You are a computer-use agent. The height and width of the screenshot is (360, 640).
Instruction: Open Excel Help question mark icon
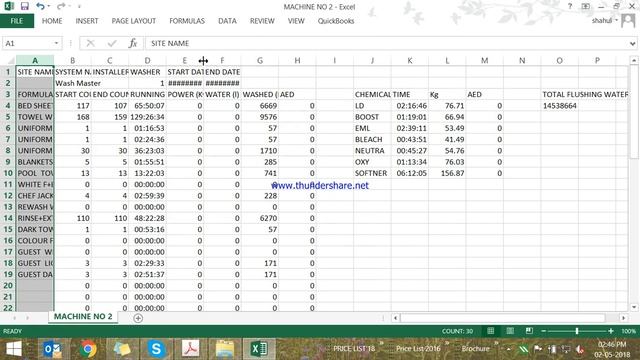[570, 7]
